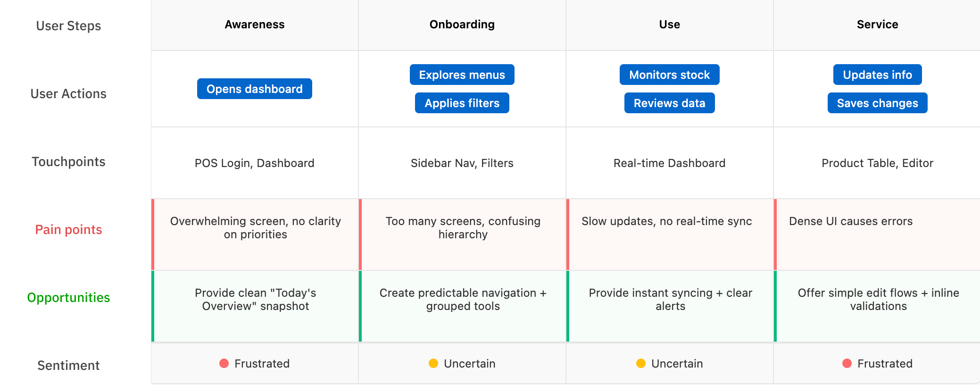The height and width of the screenshot is (385, 980).
Task: Click the Sentiment row label
Action: (x=69, y=365)
